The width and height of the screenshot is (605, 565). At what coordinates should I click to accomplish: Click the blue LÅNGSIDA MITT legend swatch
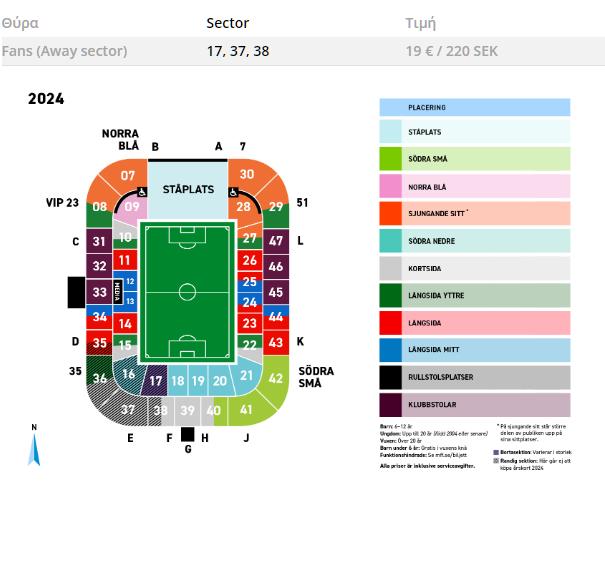[x=390, y=350]
